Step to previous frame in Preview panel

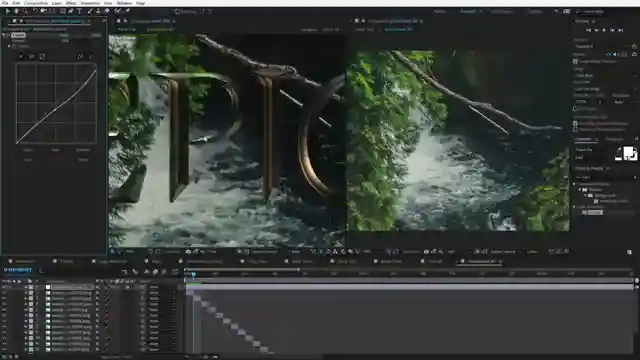pyautogui.click(x=597, y=30)
